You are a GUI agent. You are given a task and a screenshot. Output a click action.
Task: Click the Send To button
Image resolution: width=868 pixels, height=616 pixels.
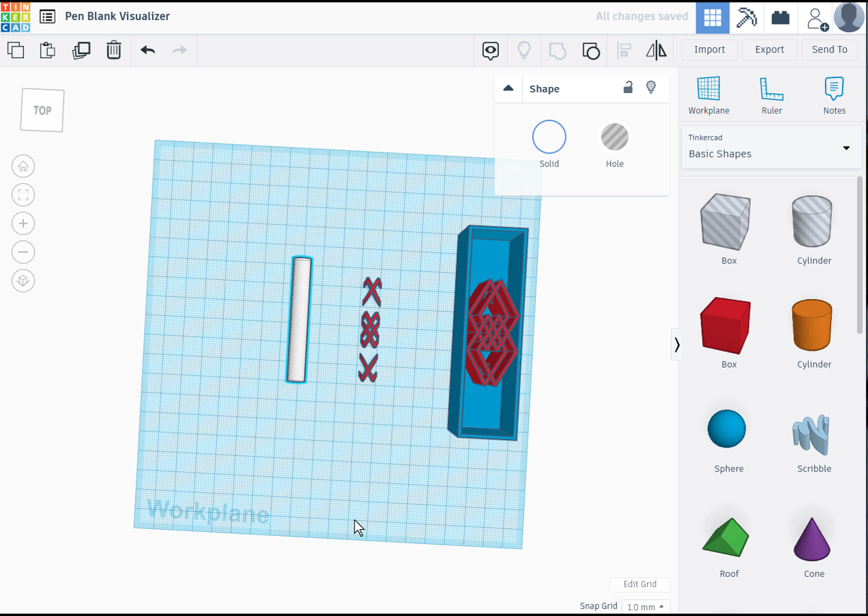point(830,49)
